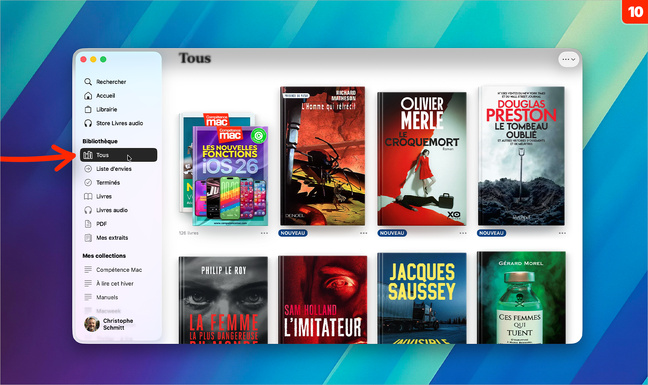Image resolution: width=648 pixels, height=385 pixels.
Task: Open Olivier Merle Le Croquemort cover
Action: 422,159
